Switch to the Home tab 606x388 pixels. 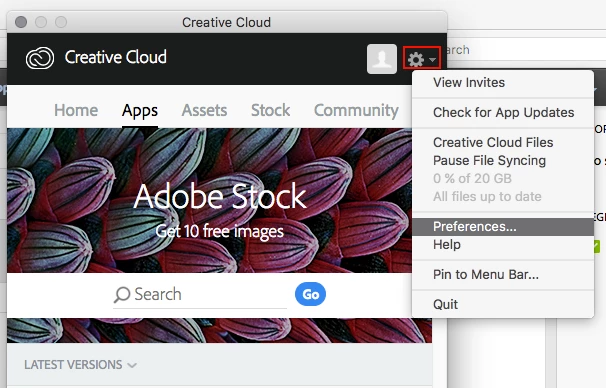tap(76, 111)
